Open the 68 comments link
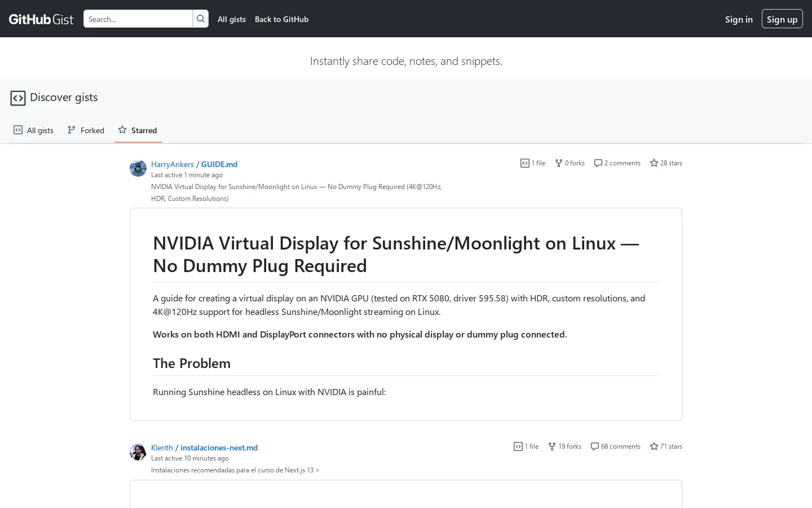 616,446
